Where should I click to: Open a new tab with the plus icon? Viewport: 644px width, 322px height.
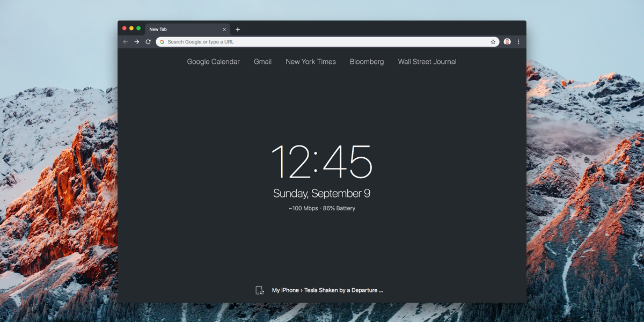[x=238, y=29]
